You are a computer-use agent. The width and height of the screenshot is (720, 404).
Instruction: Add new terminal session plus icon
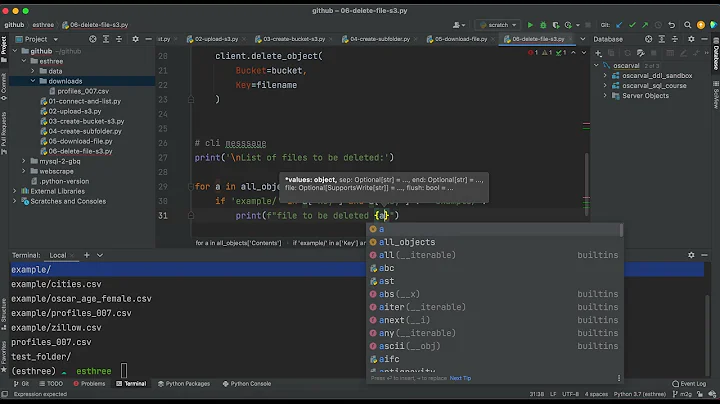pos(86,255)
